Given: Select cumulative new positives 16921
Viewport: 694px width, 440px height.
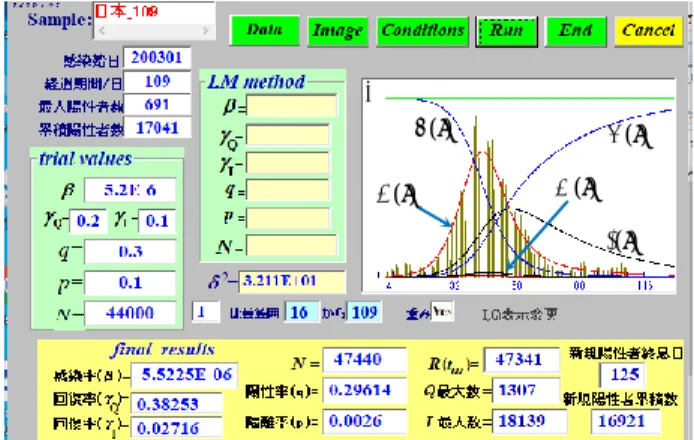Looking at the screenshot, I should [x=625, y=421].
